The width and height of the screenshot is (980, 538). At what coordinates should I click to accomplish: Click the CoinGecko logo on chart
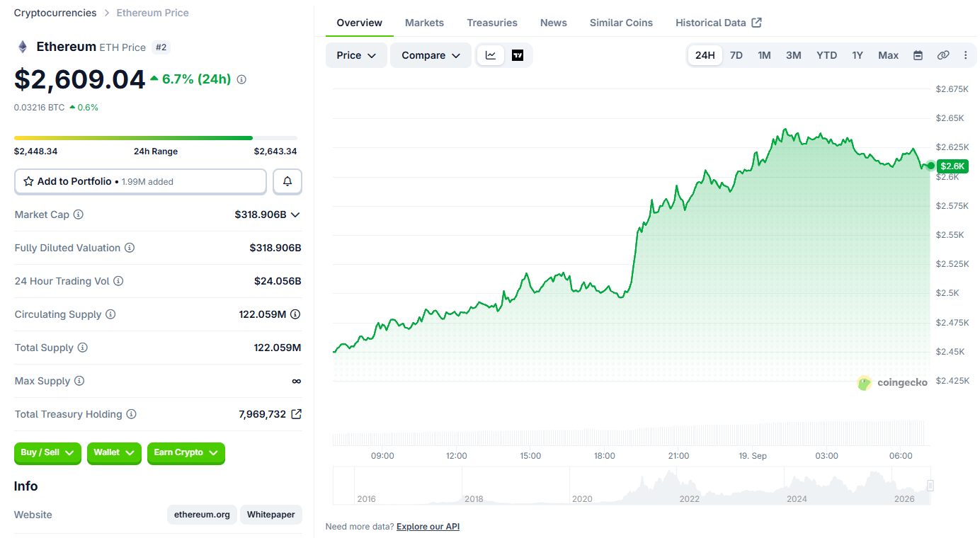click(x=892, y=383)
